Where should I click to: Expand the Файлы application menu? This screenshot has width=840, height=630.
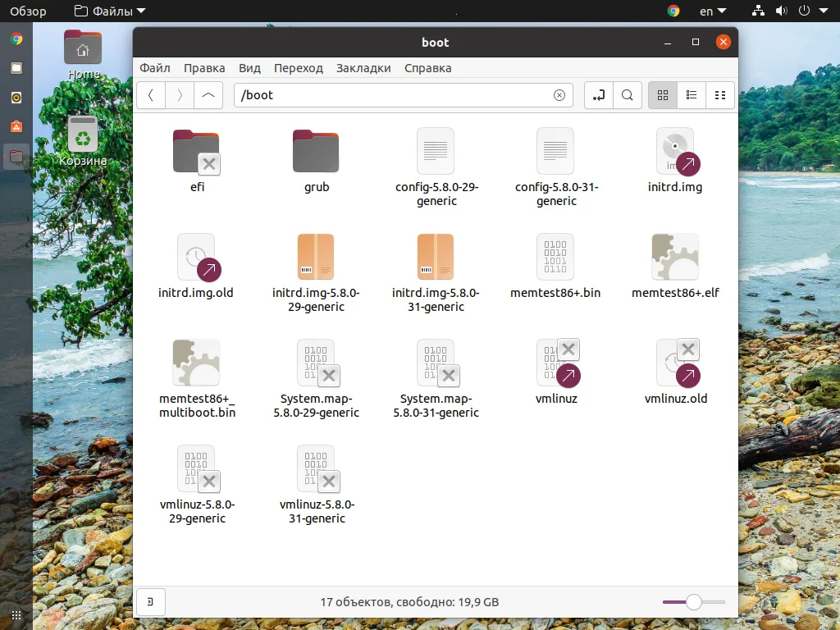pos(109,11)
